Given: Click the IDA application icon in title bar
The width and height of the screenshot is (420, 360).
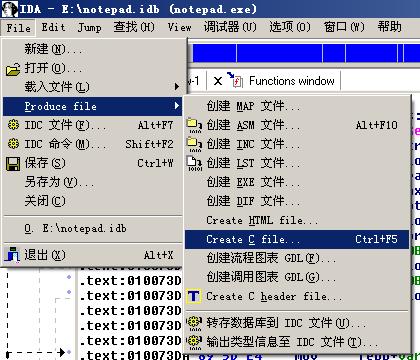Looking at the screenshot, I should point(10,9).
